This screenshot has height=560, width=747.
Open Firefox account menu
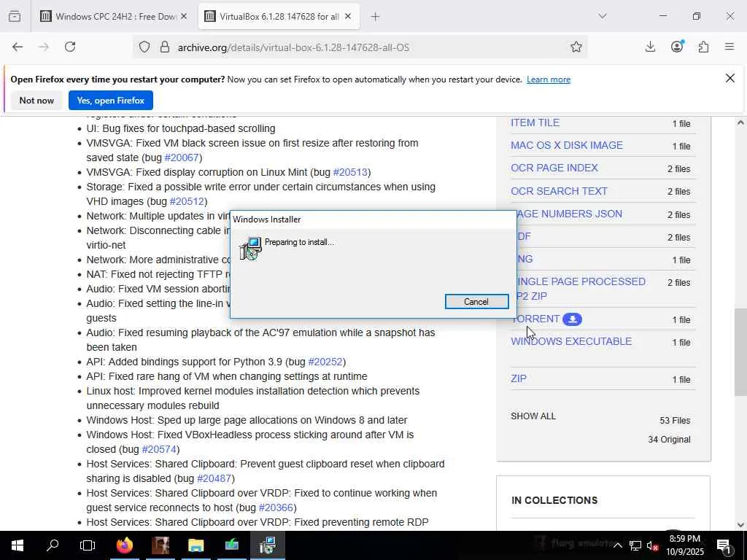677,47
